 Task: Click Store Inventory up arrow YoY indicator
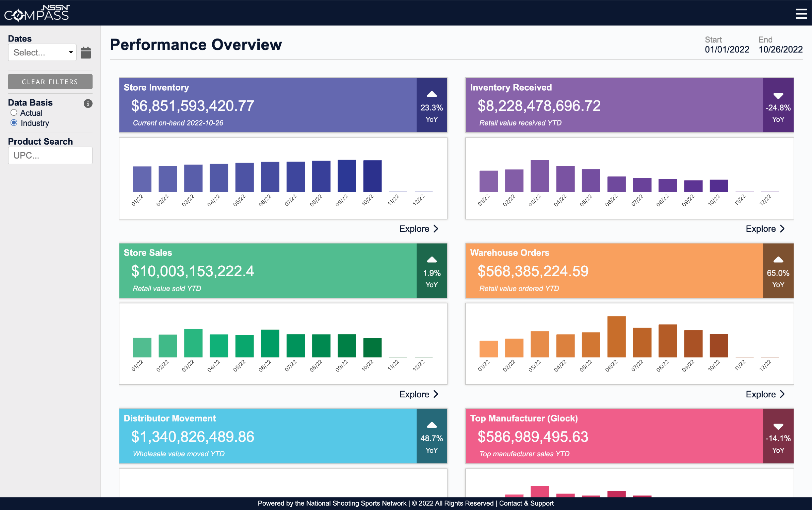pyautogui.click(x=432, y=94)
